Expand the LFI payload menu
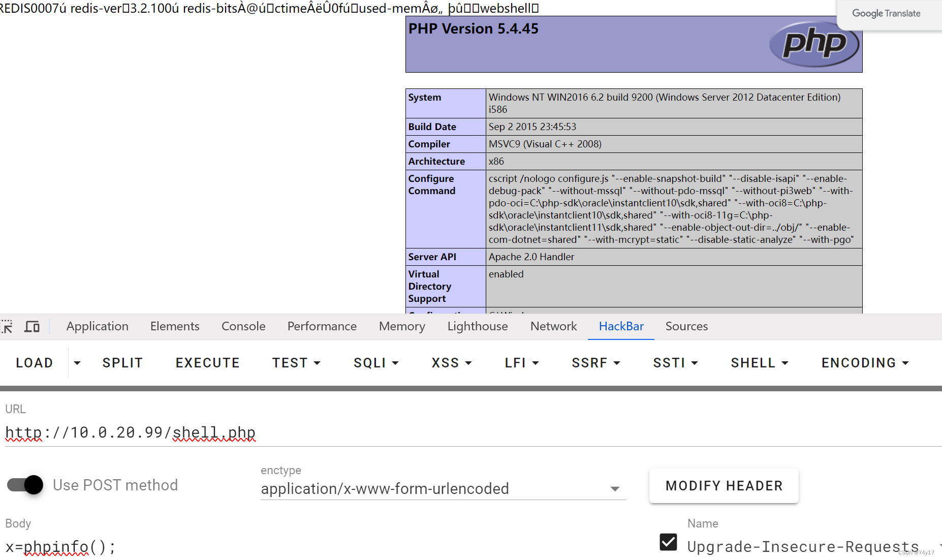The height and width of the screenshot is (560, 942). pos(521,363)
